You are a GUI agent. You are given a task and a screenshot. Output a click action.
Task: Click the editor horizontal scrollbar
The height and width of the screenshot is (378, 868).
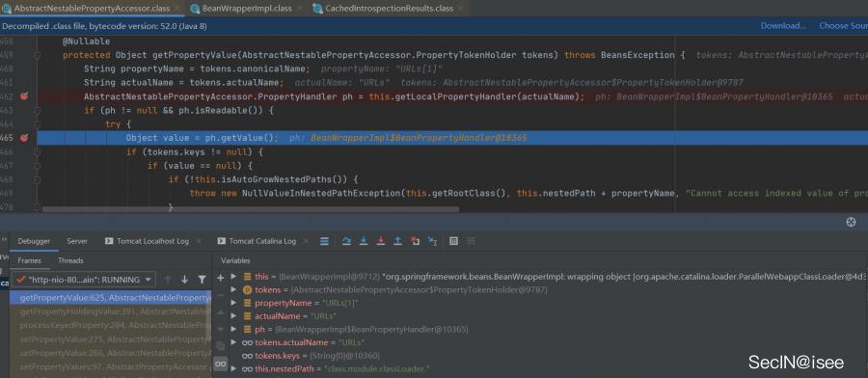pos(251,210)
